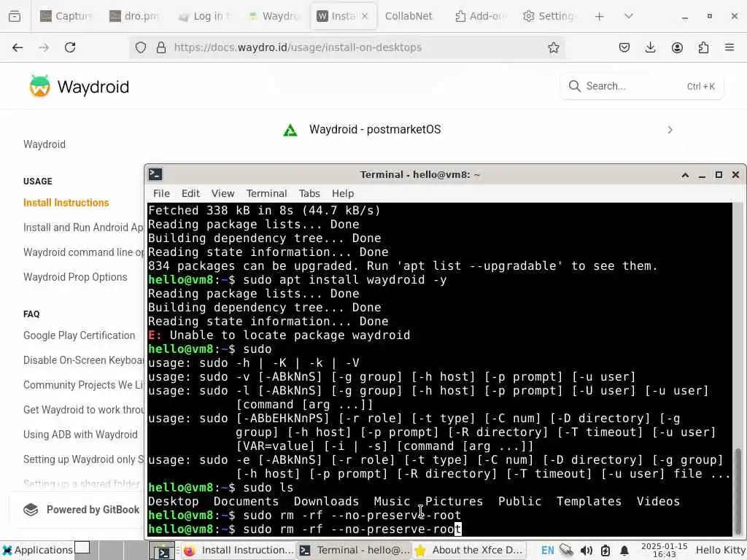Open the volume speaker tray icon
This screenshot has height=560, width=747.
(x=586, y=551)
